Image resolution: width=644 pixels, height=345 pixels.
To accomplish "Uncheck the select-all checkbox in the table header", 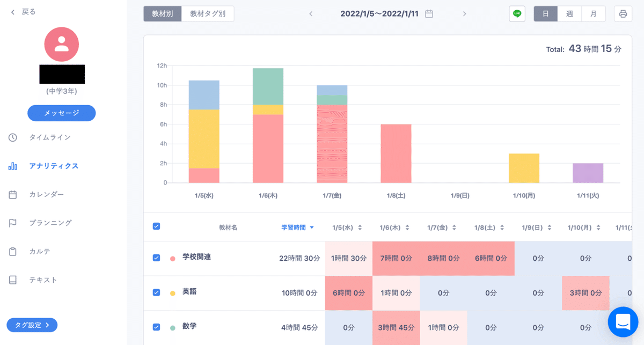I will 156,226.
